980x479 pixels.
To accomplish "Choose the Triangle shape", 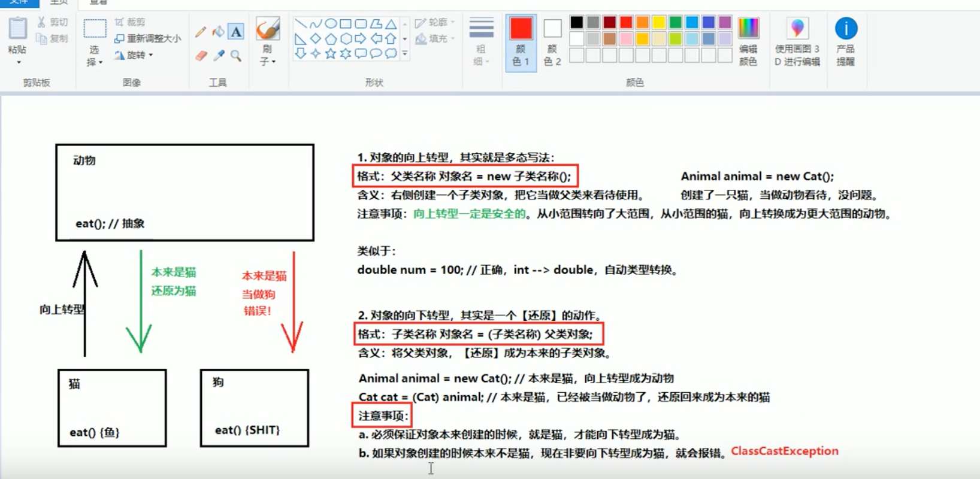I will (391, 24).
